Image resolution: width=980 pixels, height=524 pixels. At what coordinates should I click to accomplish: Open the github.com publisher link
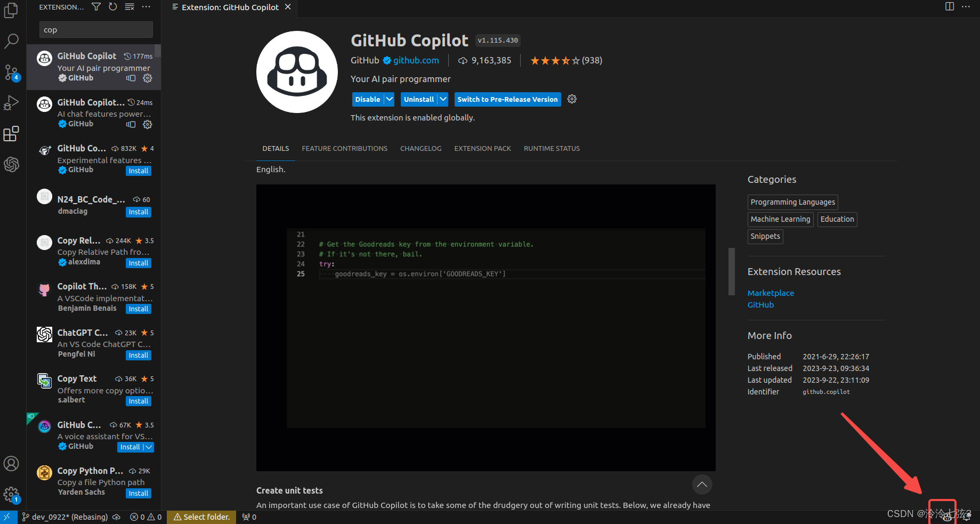pos(416,60)
